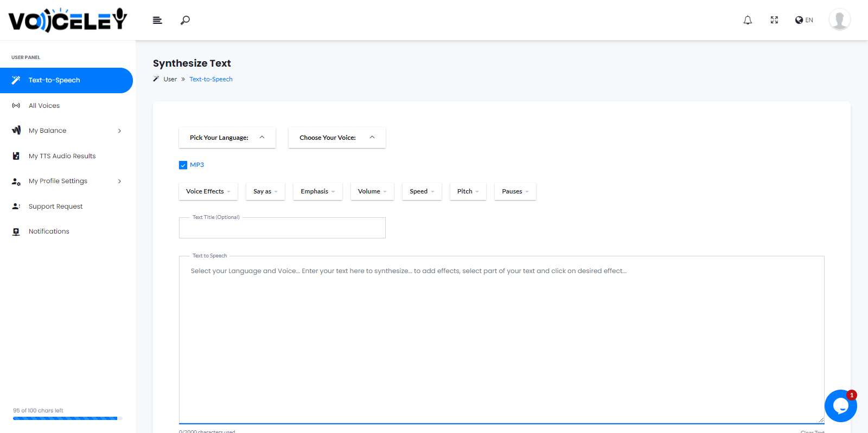
Task: Toggle fullscreen mode icon
Action: pyautogui.click(x=774, y=20)
